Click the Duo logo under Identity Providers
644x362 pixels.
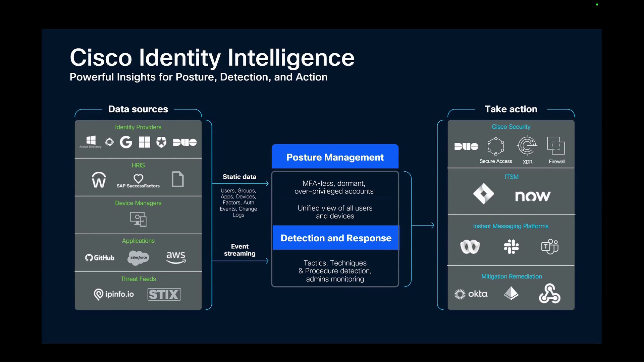(185, 142)
